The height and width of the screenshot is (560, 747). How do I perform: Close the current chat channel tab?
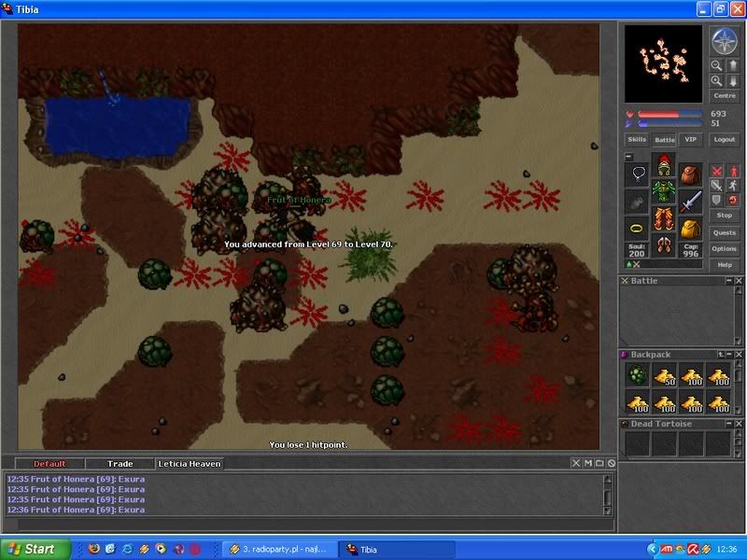(575, 463)
